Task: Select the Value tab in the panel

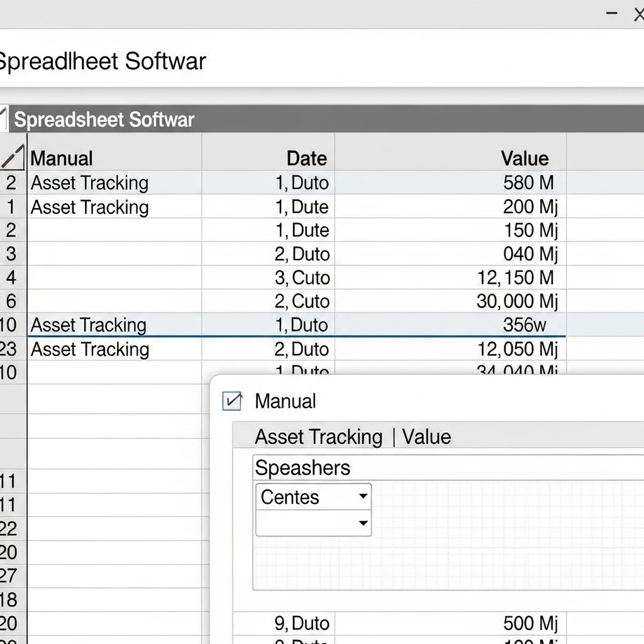Action: pos(426,436)
